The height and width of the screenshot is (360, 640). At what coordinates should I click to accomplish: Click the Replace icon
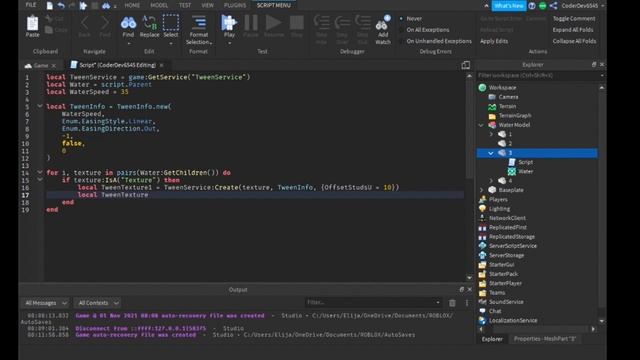pos(149,23)
